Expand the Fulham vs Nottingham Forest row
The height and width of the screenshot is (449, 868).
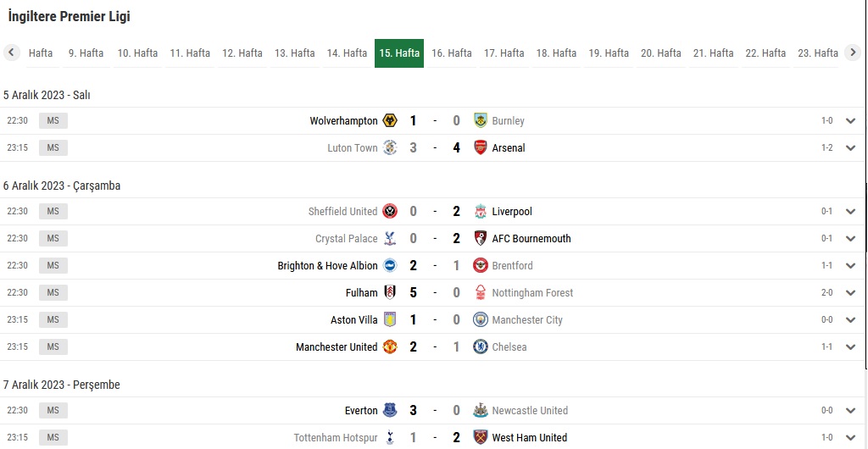[x=851, y=292]
